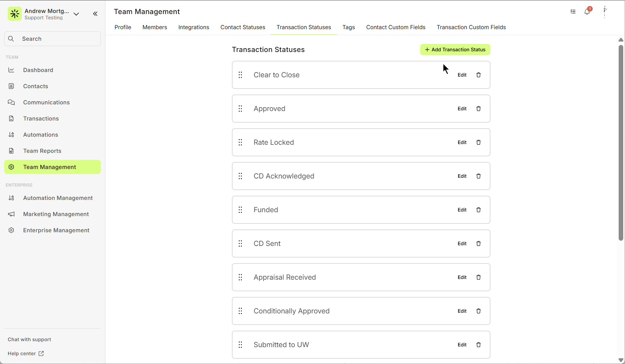
Task: Click drag handle for Approved status
Action: (240, 109)
